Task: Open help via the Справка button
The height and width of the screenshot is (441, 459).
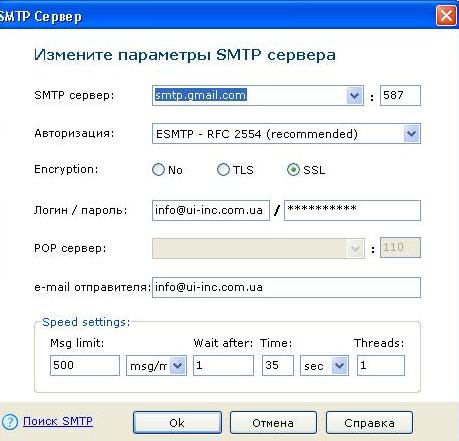Action: tap(369, 423)
